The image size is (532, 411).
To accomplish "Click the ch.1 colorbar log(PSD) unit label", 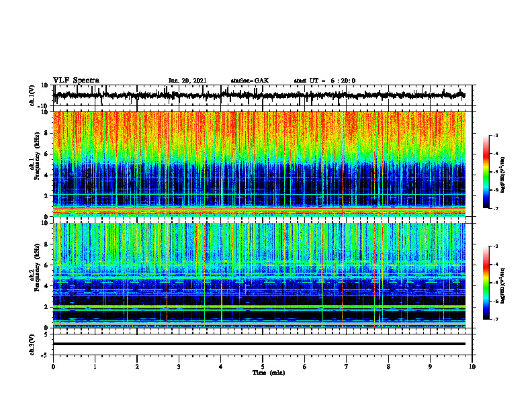I will tap(502, 175).
